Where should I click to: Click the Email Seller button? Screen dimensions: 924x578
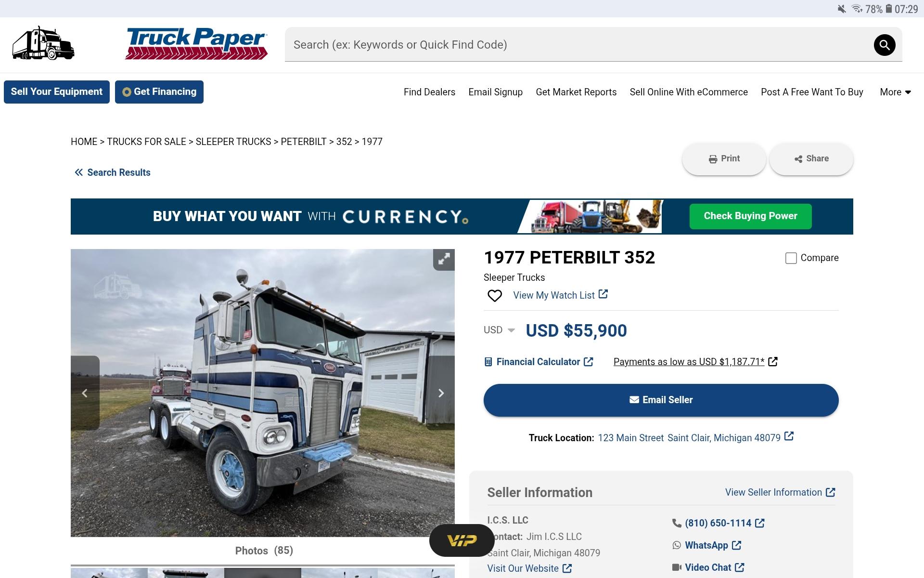pos(661,400)
